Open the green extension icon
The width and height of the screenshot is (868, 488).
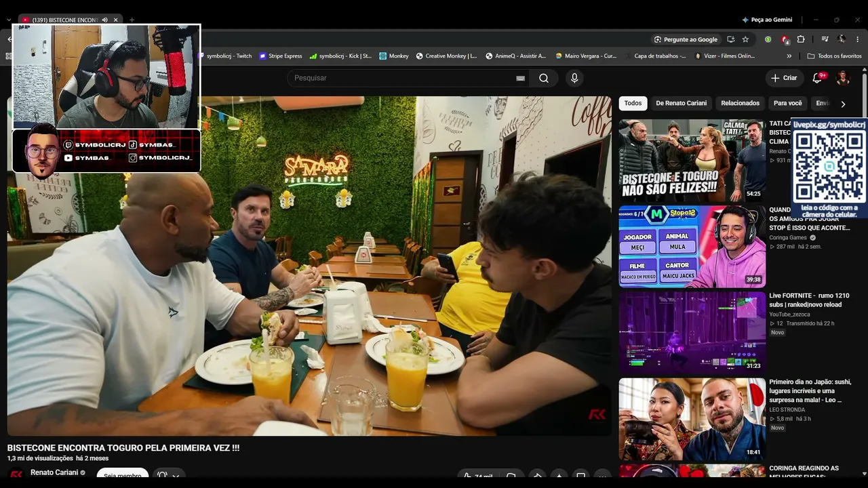click(768, 39)
